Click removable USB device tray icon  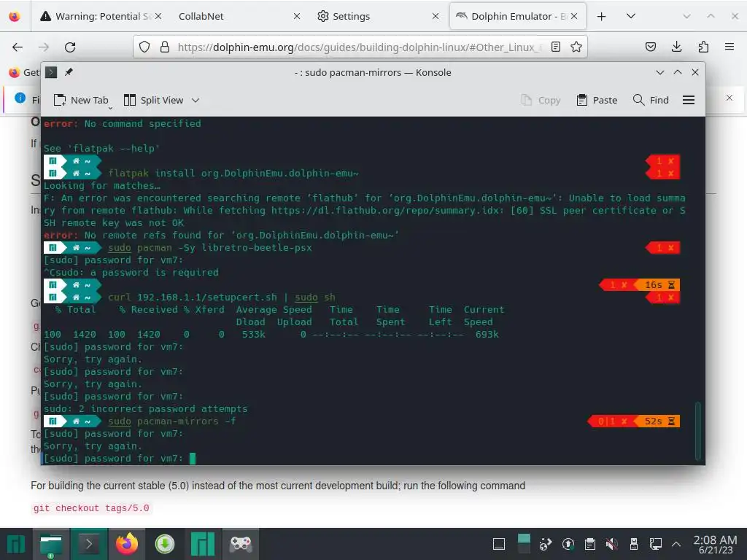click(634, 544)
